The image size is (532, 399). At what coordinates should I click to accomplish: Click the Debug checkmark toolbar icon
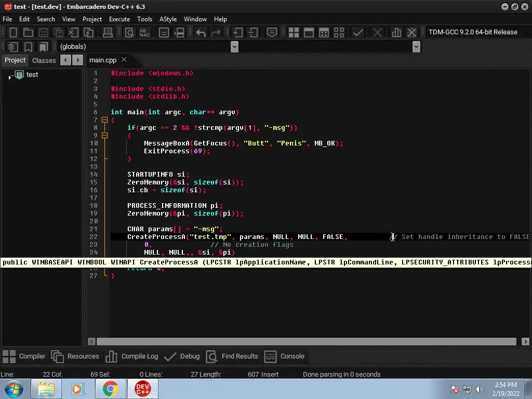coord(358,32)
